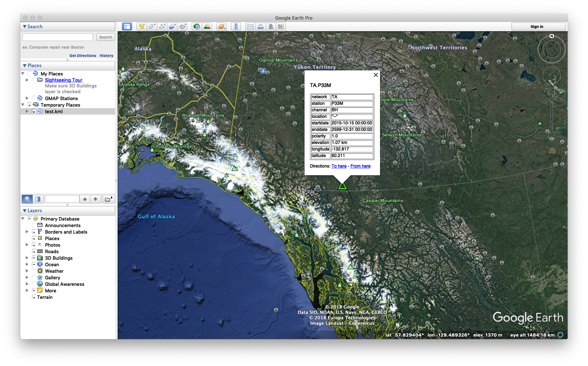
Task: Toggle the Photos layer checkbox
Action: (x=34, y=245)
